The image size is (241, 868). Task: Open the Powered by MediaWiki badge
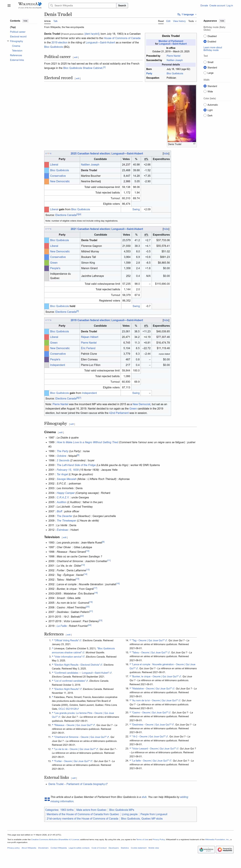click(x=225, y=849)
